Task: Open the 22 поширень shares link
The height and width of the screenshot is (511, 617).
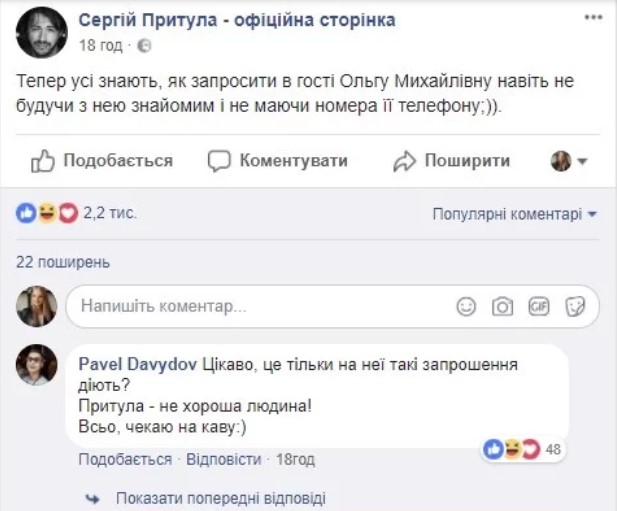Action: (x=62, y=262)
